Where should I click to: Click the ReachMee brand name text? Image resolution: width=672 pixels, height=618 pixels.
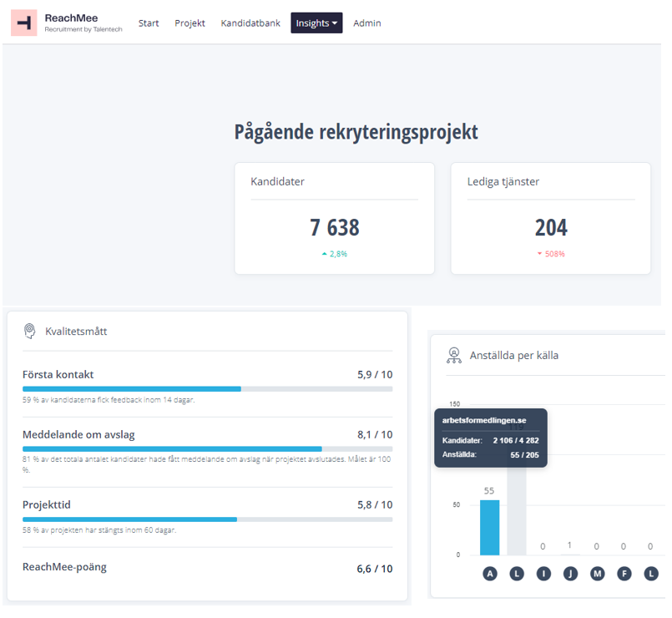(x=71, y=18)
